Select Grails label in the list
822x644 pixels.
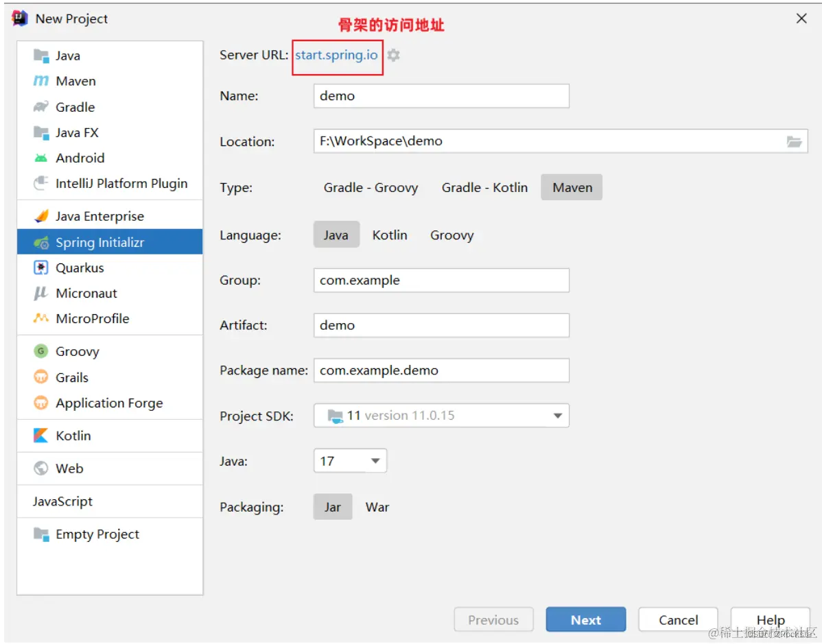pos(72,377)
